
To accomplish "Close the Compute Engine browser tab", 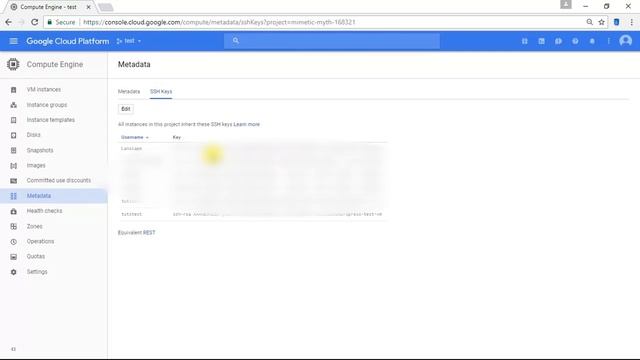I will click(x=88, y=7).
